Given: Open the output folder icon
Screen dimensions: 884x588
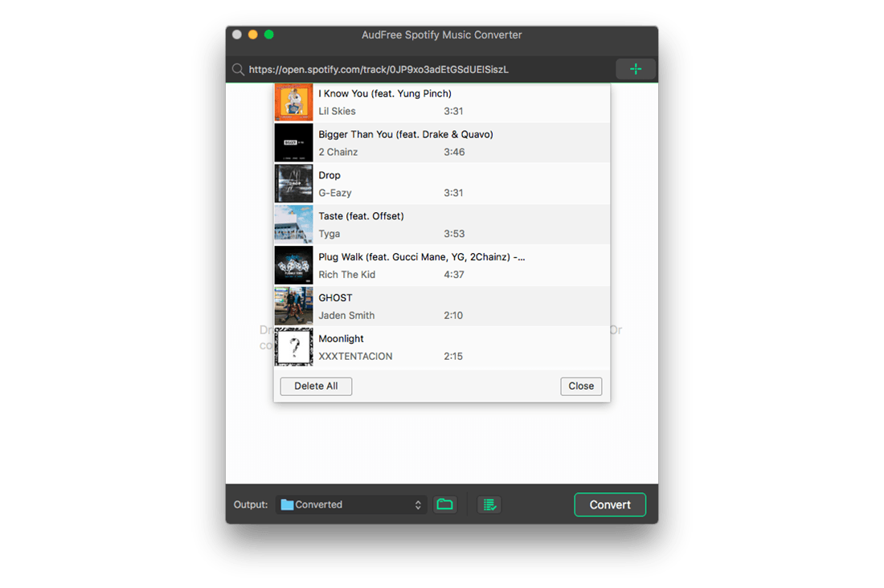Looking at the screenshot, I should [x=444, y=504].
